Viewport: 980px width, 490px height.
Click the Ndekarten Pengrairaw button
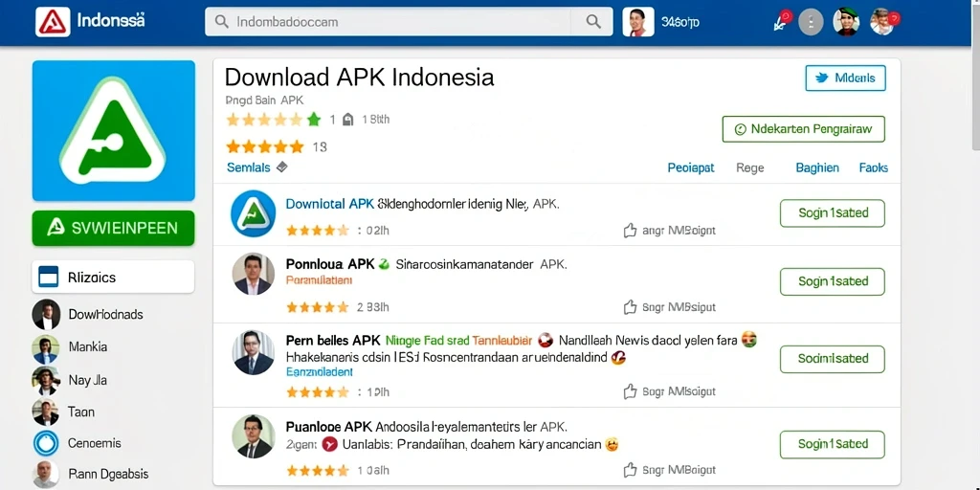tap(804, 129)
